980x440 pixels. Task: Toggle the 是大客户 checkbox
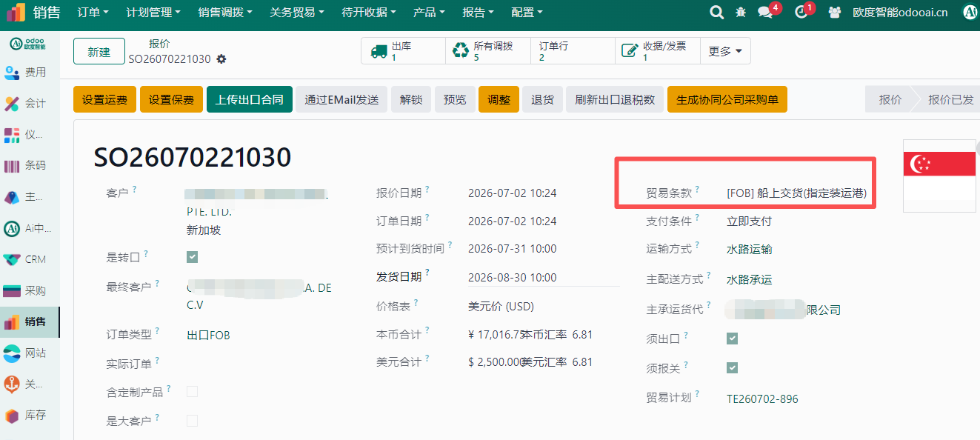(192, 421)
